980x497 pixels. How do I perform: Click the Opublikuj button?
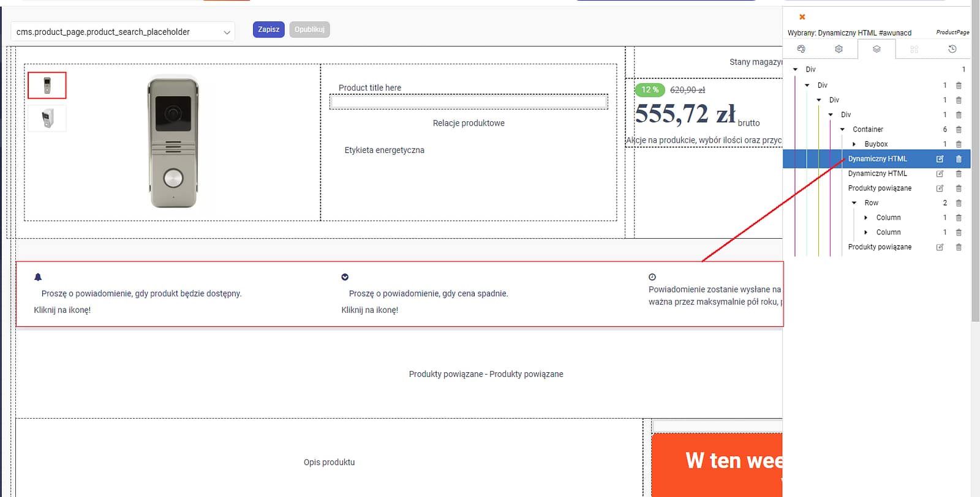pyautogui.click(x=309, y=29)
